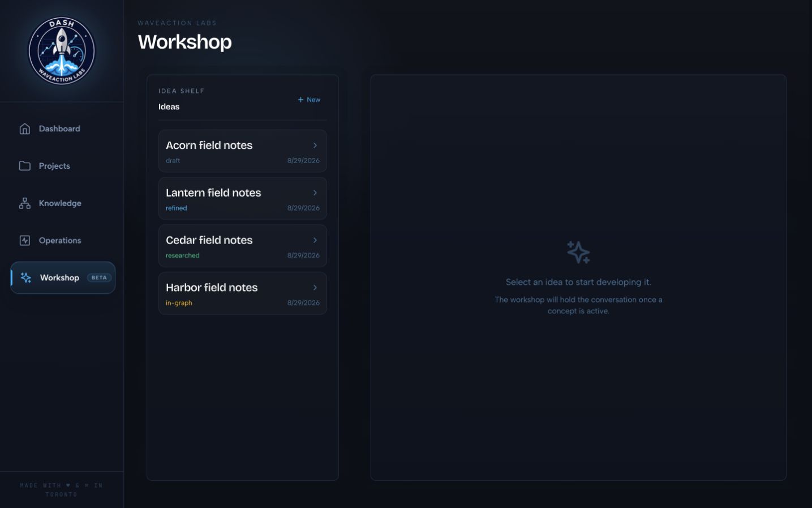Click the Workshop sparkle icon in sidebar

tap(26, 278)
